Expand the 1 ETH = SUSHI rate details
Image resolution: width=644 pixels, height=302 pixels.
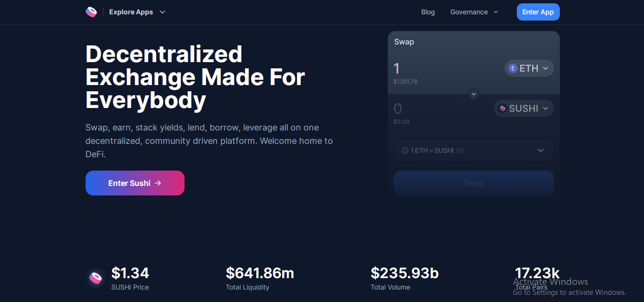click(x=473, y=151)
